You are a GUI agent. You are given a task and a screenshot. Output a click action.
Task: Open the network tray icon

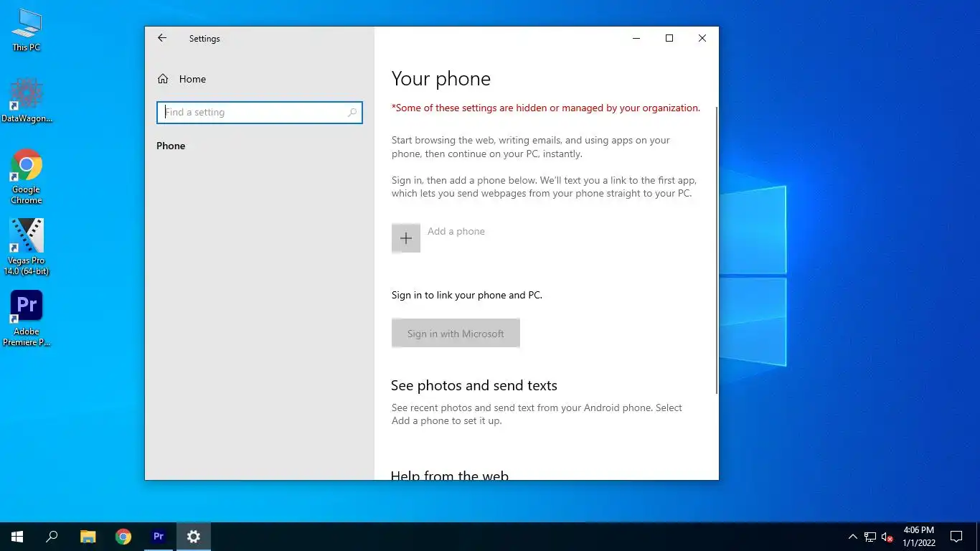click(x=870, y=537)
